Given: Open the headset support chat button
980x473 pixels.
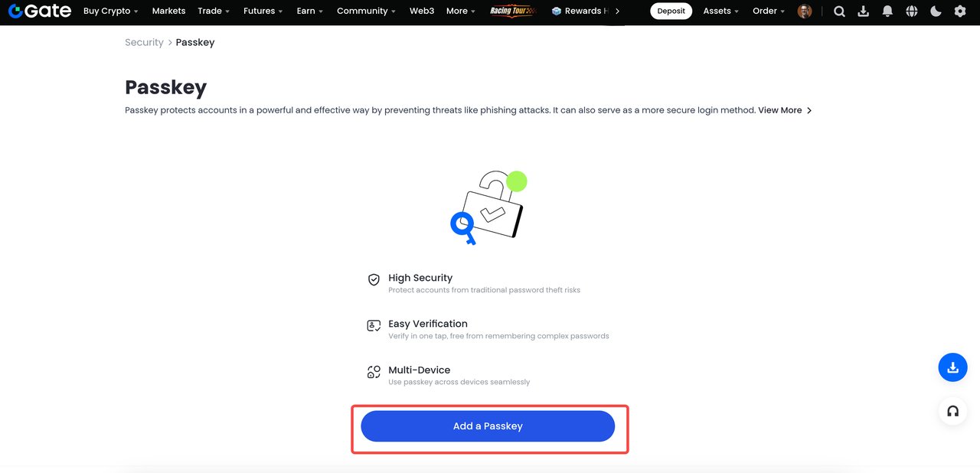Looking at the screenshot, I should (x=952, y=411).
